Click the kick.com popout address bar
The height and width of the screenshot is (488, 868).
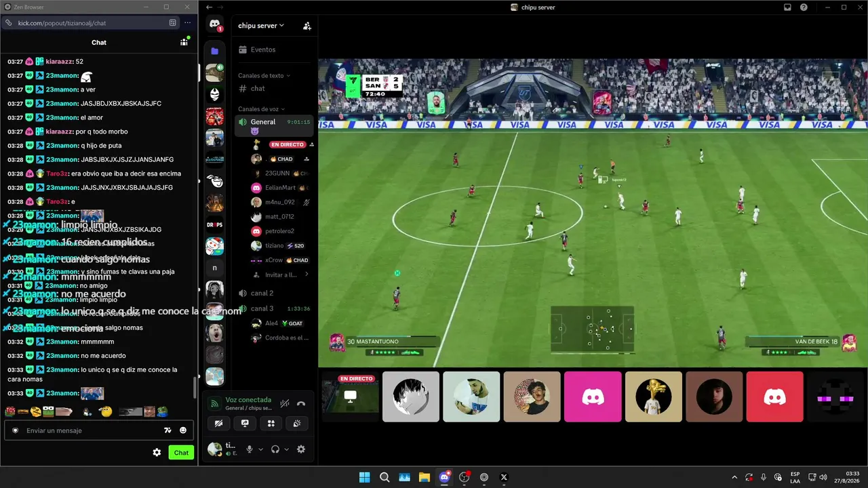(x=90, y=23)
